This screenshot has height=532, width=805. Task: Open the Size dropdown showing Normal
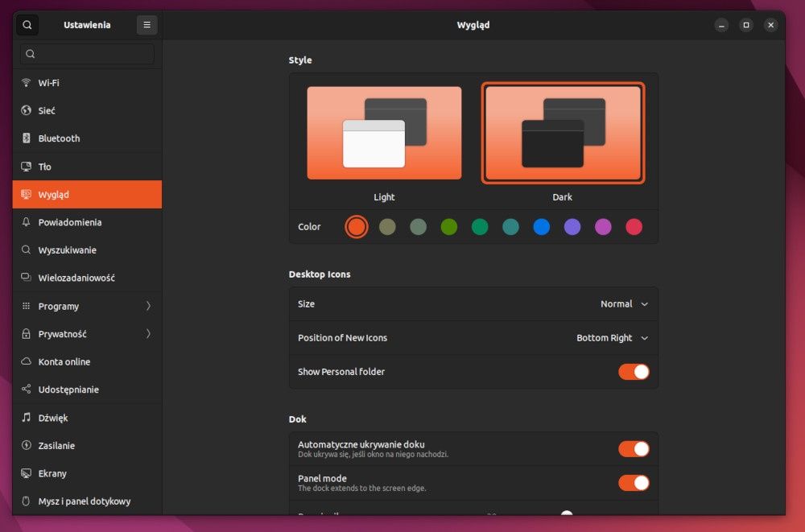point(625,304)
